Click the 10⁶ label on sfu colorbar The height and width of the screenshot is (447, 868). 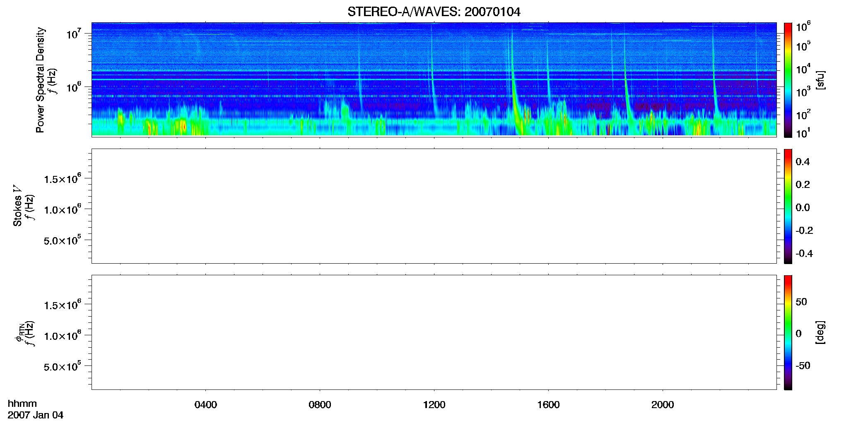point(803,27)
